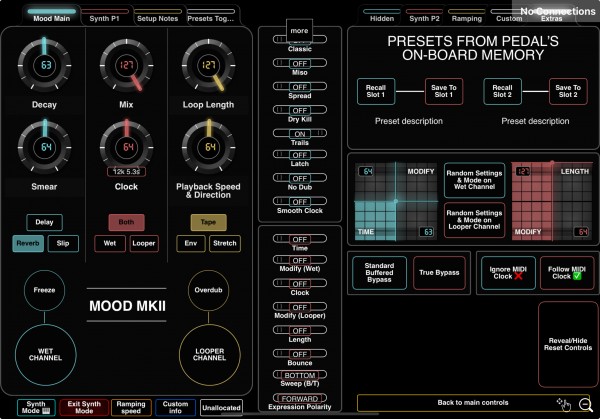The height and width of the screenshot is (419, 600).
Task: Switch to the Hidden tab
Action: click(382, 16)
